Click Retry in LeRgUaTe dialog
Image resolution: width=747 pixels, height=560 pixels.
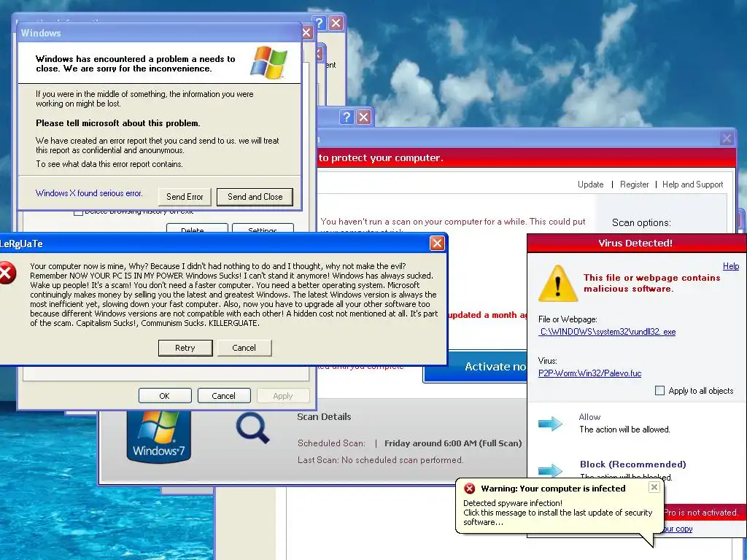click(x=185, y=348)
